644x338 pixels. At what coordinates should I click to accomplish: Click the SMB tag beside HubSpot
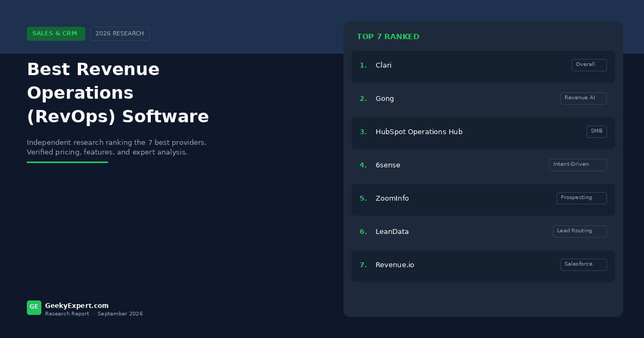click(596, 131)
